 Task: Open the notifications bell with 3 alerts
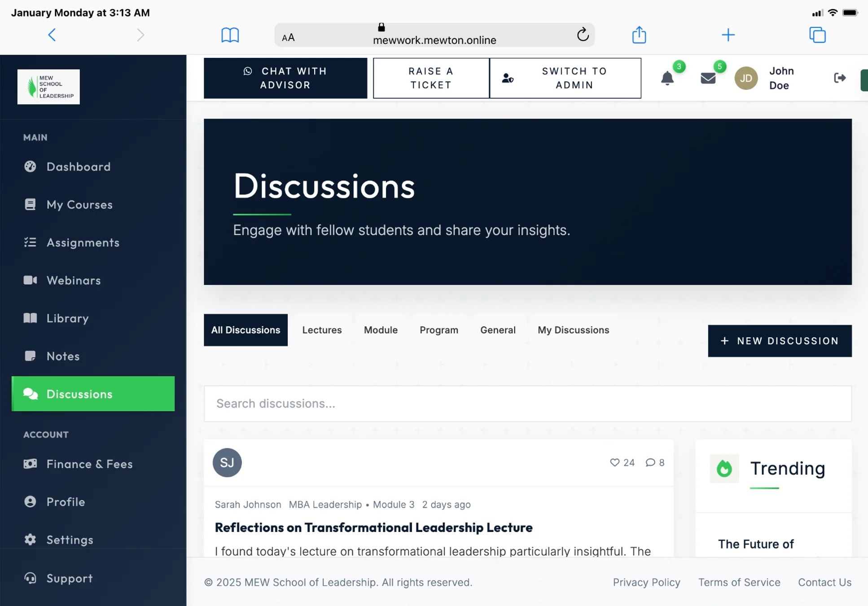click(x=667, y=78)
